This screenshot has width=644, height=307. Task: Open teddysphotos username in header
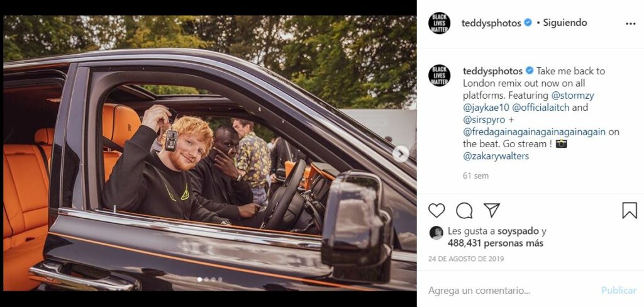[491, 23]
